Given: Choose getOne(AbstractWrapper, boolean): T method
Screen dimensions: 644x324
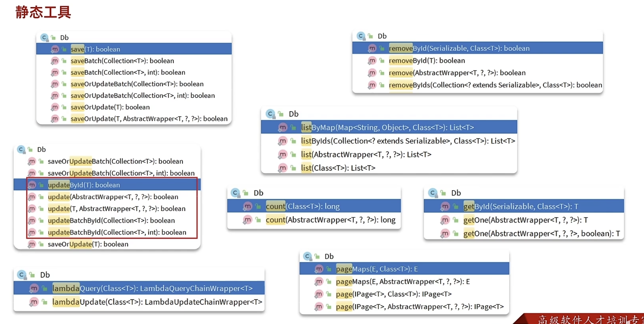Looking at the screenshot, I should [x=541, y=233].
